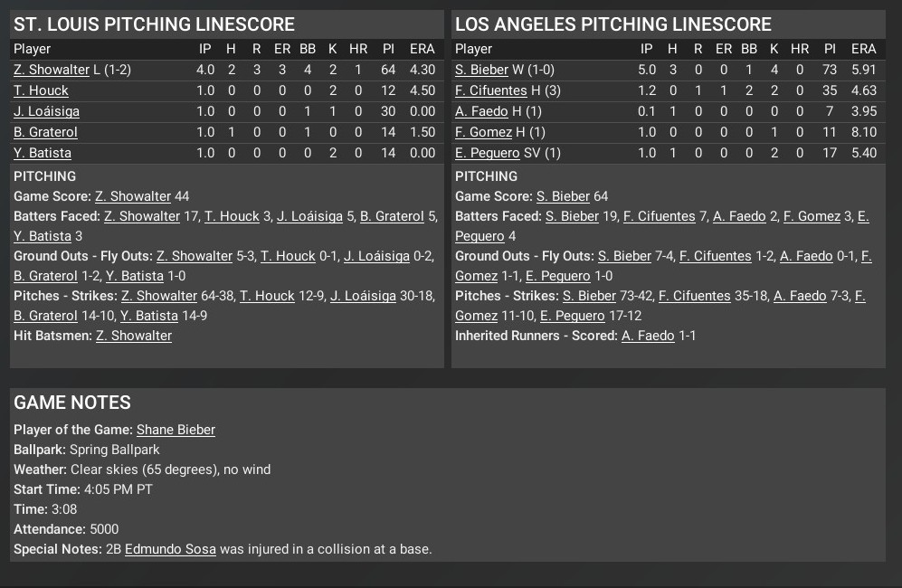The width and height of the screenshot is (902, 588).
Task: Click the IP column header in Los Angeles table
Action: coord(646,49)
